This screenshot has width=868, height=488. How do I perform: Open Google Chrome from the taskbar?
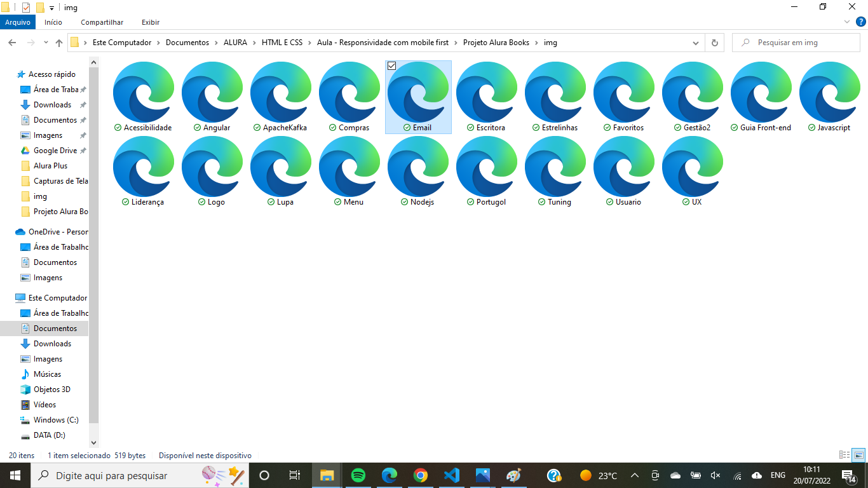(421, 475)
